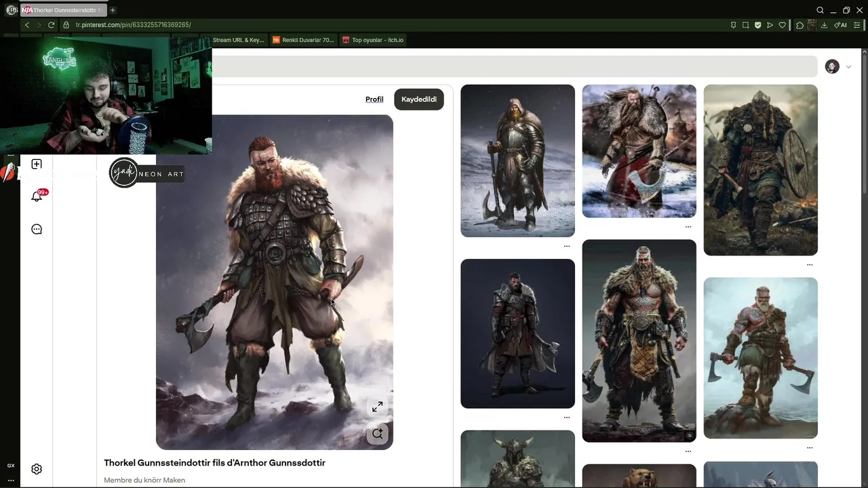Click the Profil board link
This screenshot has height=488, width=868.
pyautogui.click(x=374, y=99)
